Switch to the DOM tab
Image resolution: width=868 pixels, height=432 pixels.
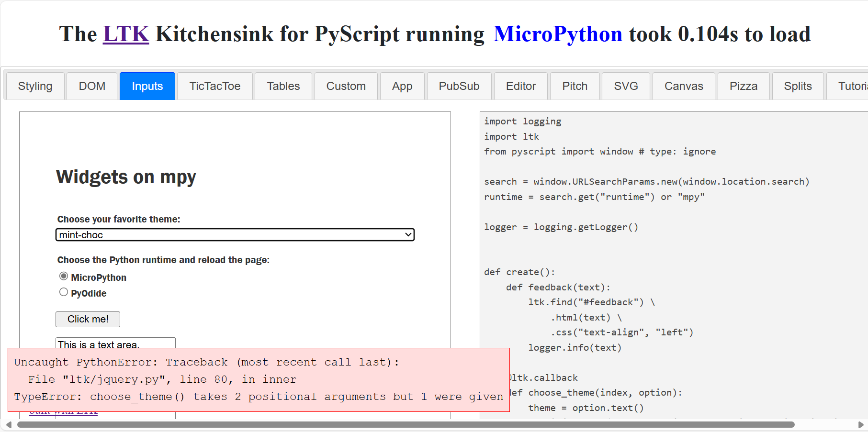tap(92, 86)
